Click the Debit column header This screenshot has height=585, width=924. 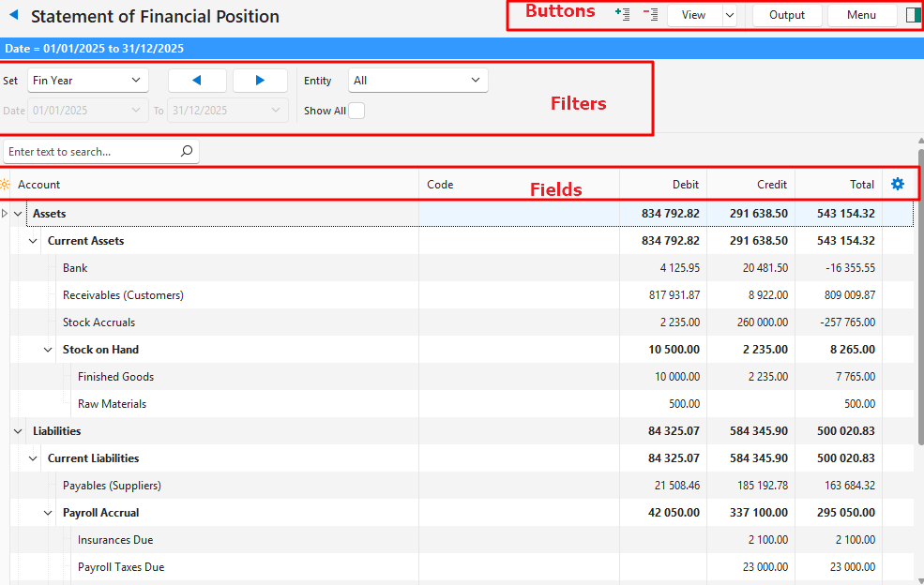tap(663, 185)
